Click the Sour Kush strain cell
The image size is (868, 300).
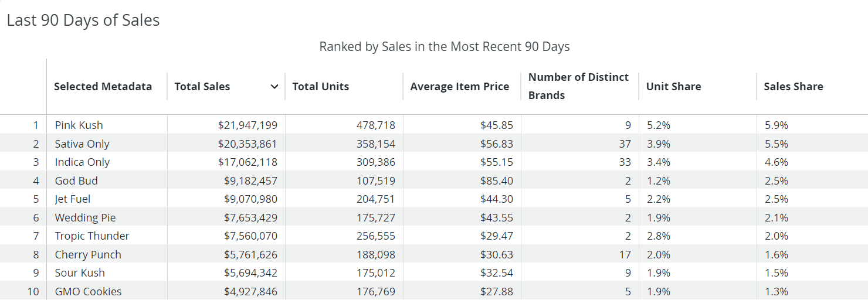click(80, 272)
